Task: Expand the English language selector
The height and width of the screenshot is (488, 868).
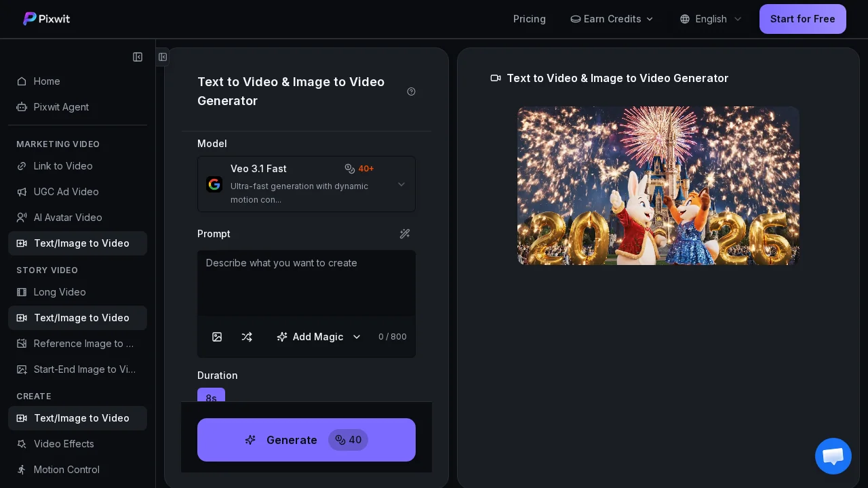Action: (711, 19)
